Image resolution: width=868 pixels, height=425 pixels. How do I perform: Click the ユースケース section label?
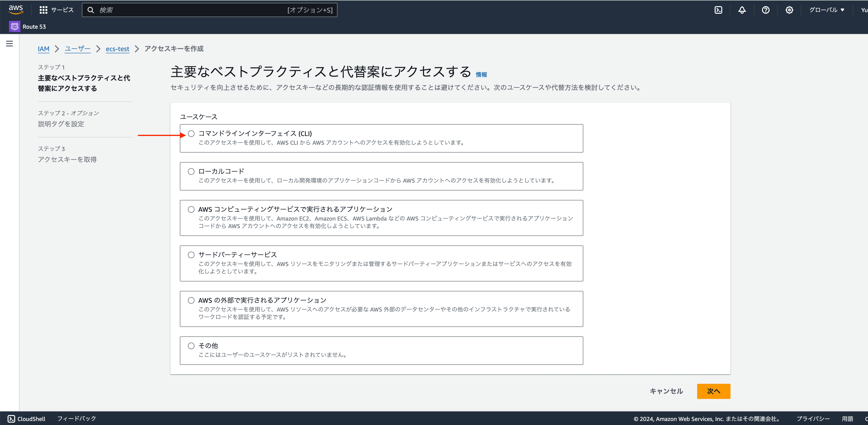click(x=199, y=117)
